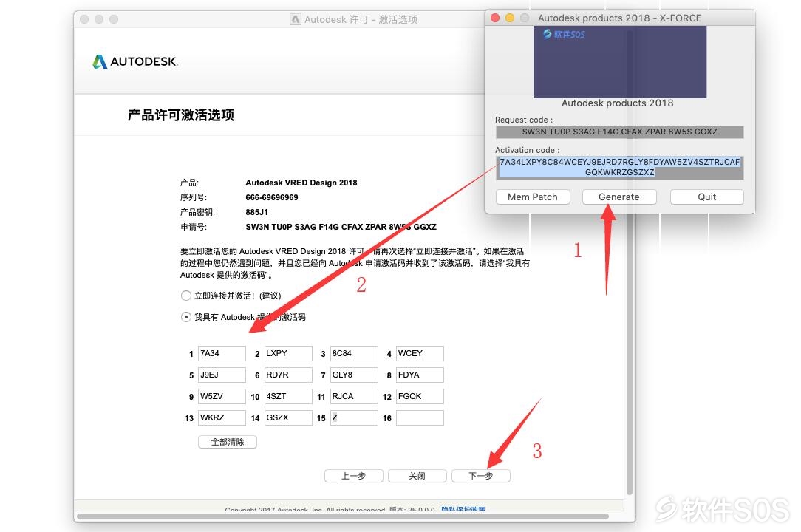Click activation field 11 containing RJCA
The width and height of the screenshot is (801, 532).
354,396
